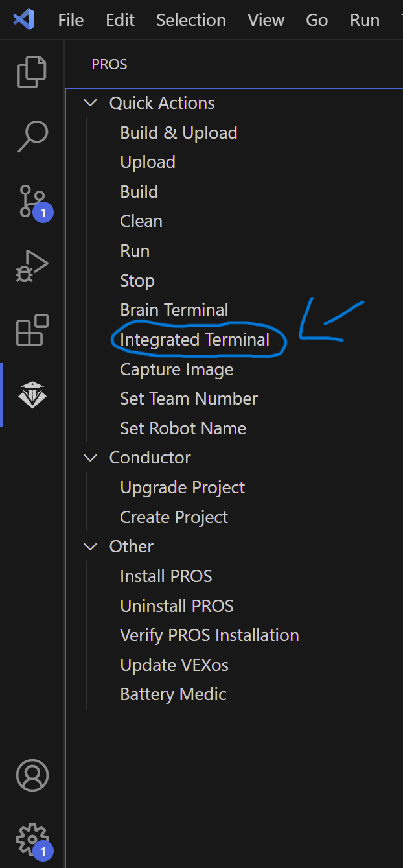The height and width of the screenshot is (868, 403).
Task: Select Create Project under Conductor
Action: click(174, 517)
